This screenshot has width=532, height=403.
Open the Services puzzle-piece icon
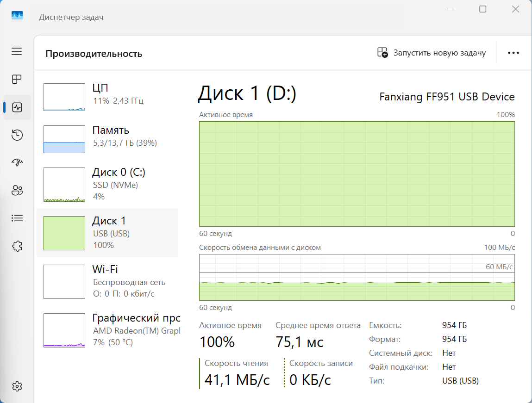point(17,246)
